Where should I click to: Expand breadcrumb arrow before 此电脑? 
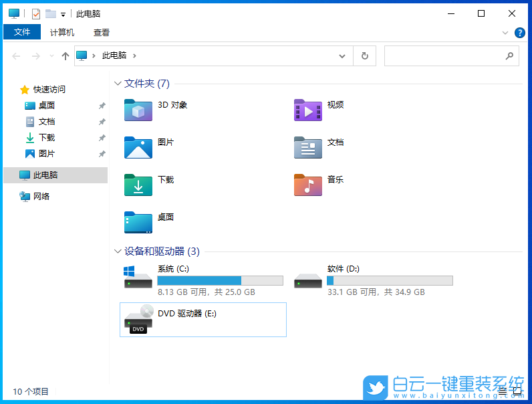(94, 56)
